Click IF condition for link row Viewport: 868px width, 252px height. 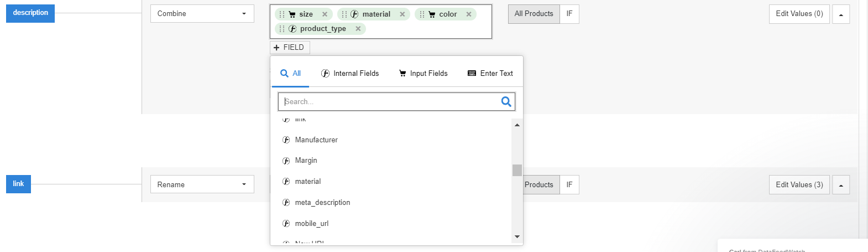click(569, 185)
